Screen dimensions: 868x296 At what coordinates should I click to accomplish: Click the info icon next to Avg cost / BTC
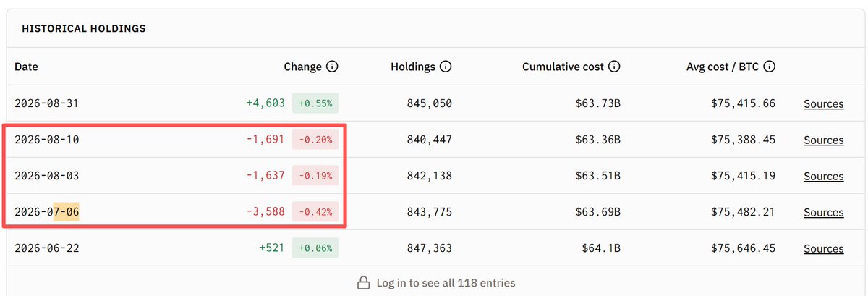770,67
